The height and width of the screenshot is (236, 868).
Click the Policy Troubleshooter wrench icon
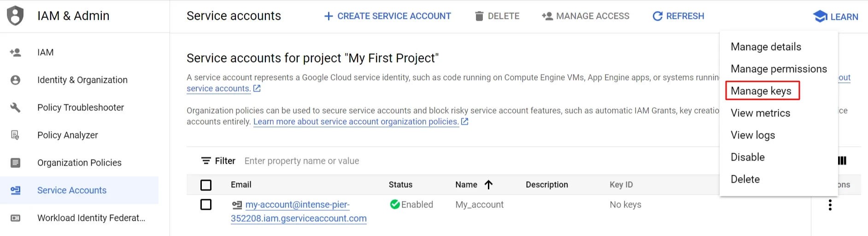coord(15,108)
